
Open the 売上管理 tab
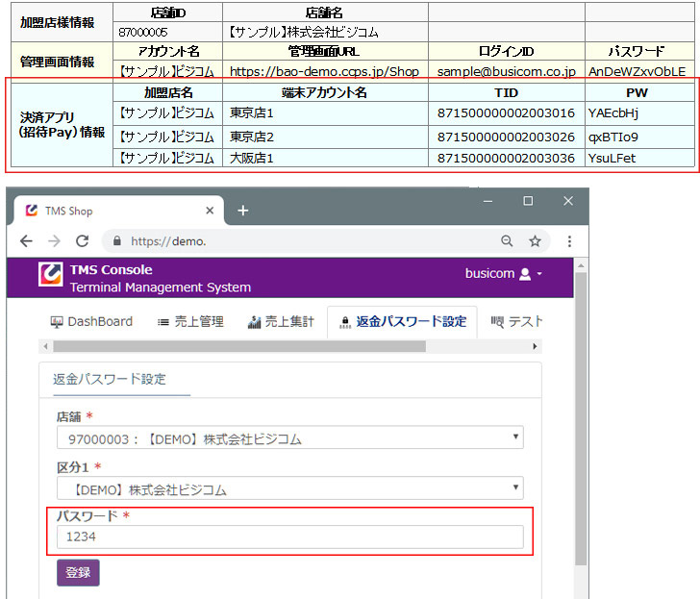(190, 322)
